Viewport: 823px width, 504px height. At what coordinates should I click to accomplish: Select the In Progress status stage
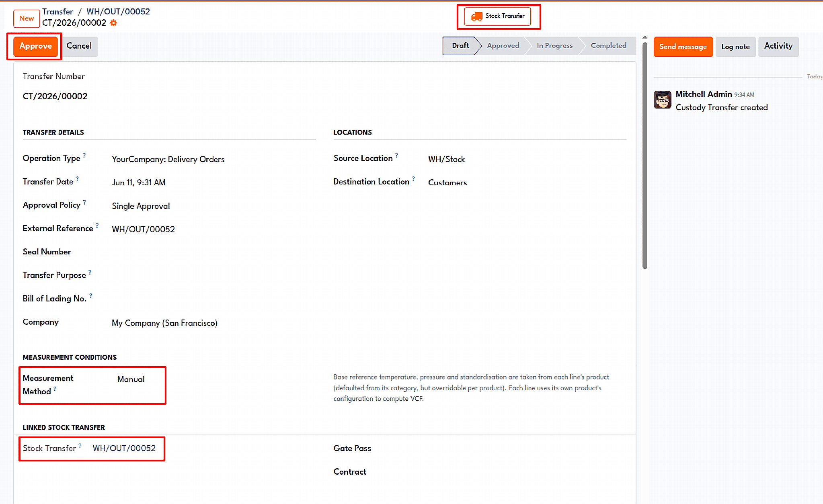tap(554, 45)
